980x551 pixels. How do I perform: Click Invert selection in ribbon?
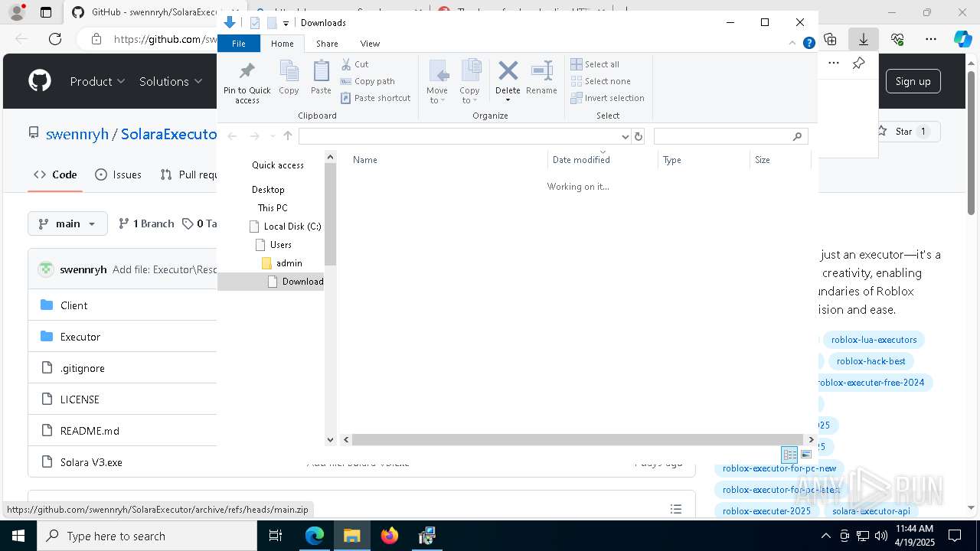point(607,98)
